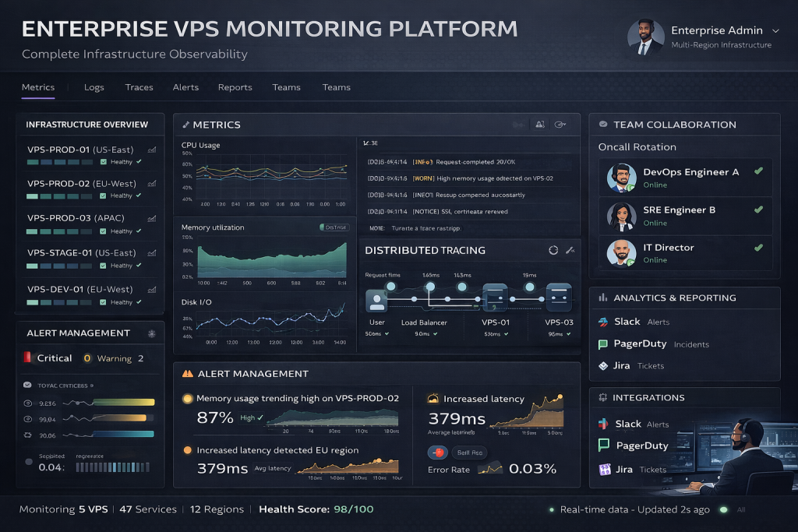Toggle Healthy checkbox for VPS-PROD-02

click(x=104, y=196)
